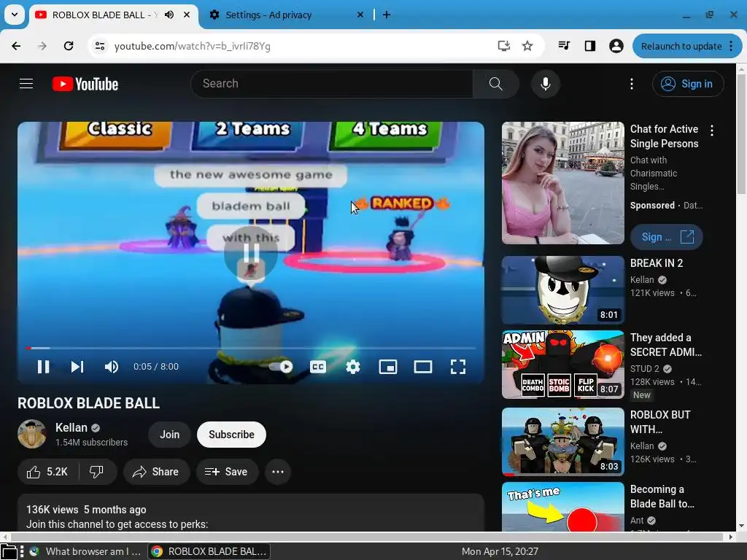747x560 pixels.
Task: Open YouTube settings three-dot menu
Action: click(x=632, y=84)
